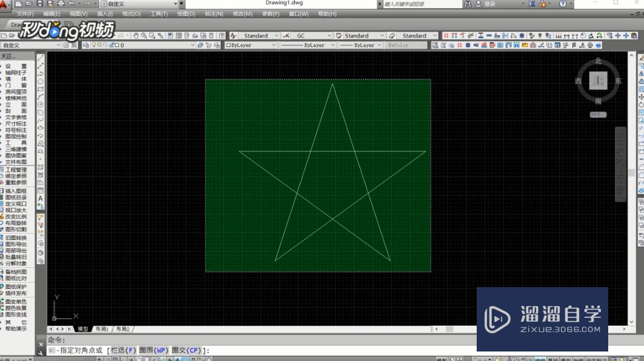Toggle the WCS button under view cube
The image size is (644, 361).
[x=598, y=115]
